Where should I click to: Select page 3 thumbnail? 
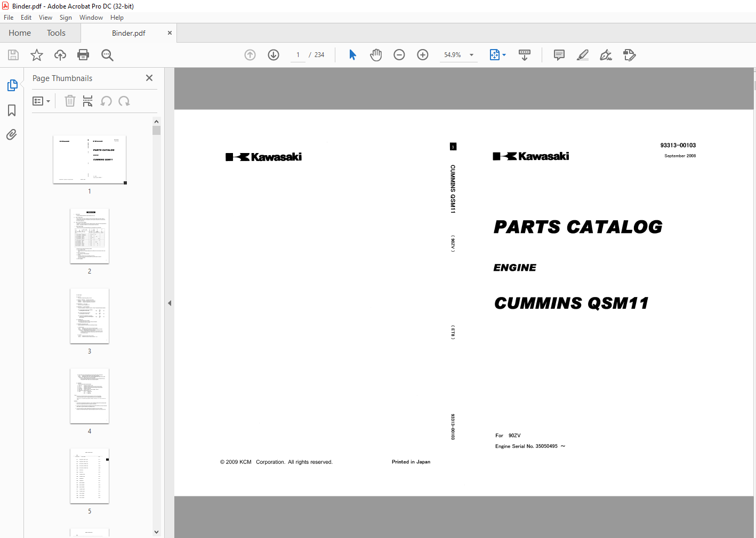[90, 316]
